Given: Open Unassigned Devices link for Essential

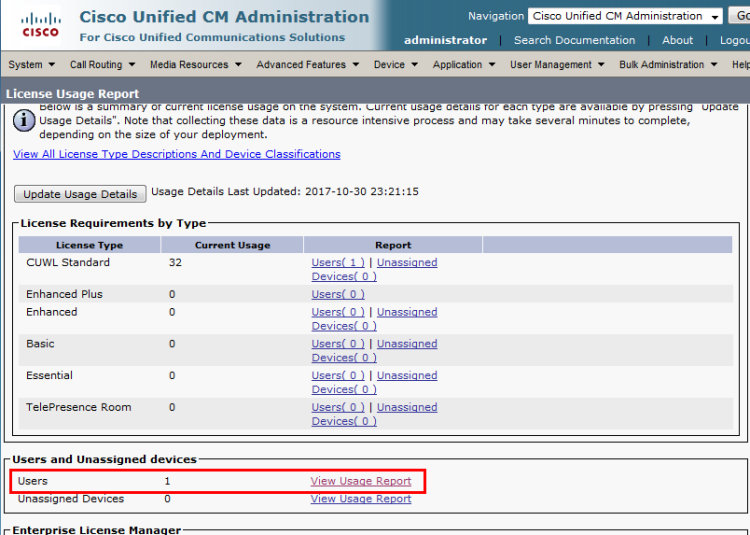Looking at the screenshot, I should [375, 383].
